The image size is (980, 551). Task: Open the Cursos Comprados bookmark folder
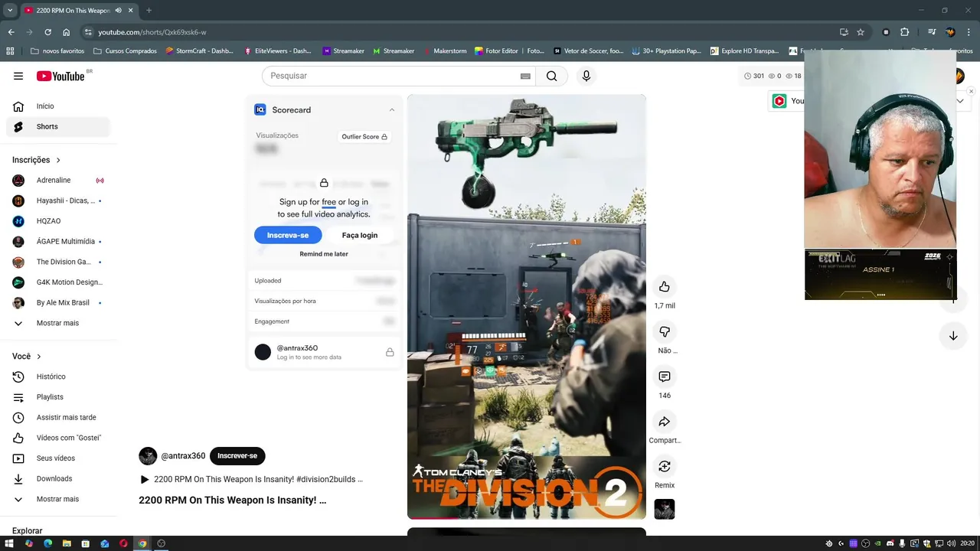[125, 51]
